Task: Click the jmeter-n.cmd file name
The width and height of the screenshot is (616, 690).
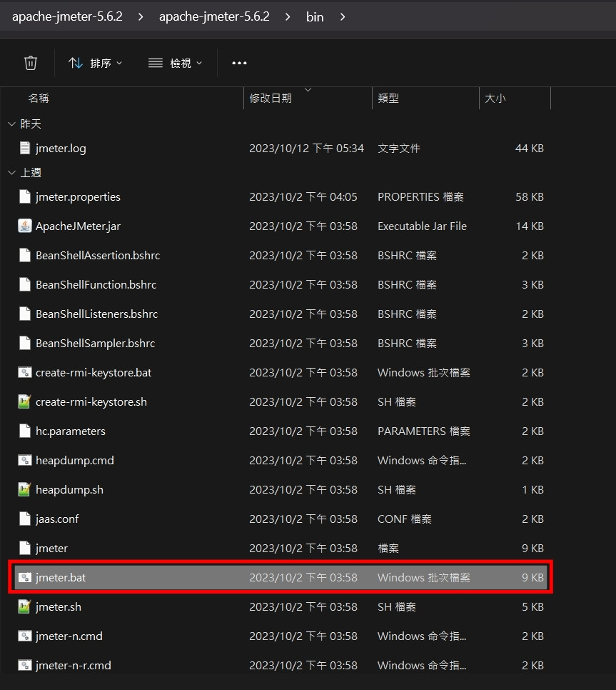Action: coord(69,636)
